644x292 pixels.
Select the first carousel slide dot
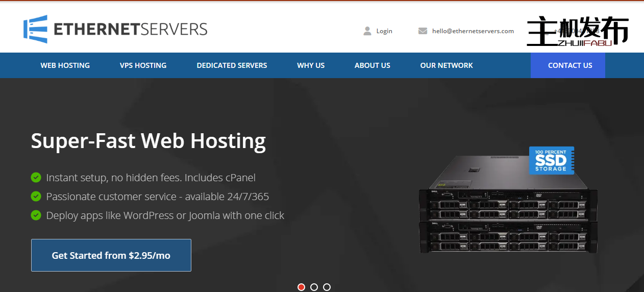(x=301, y=287)
